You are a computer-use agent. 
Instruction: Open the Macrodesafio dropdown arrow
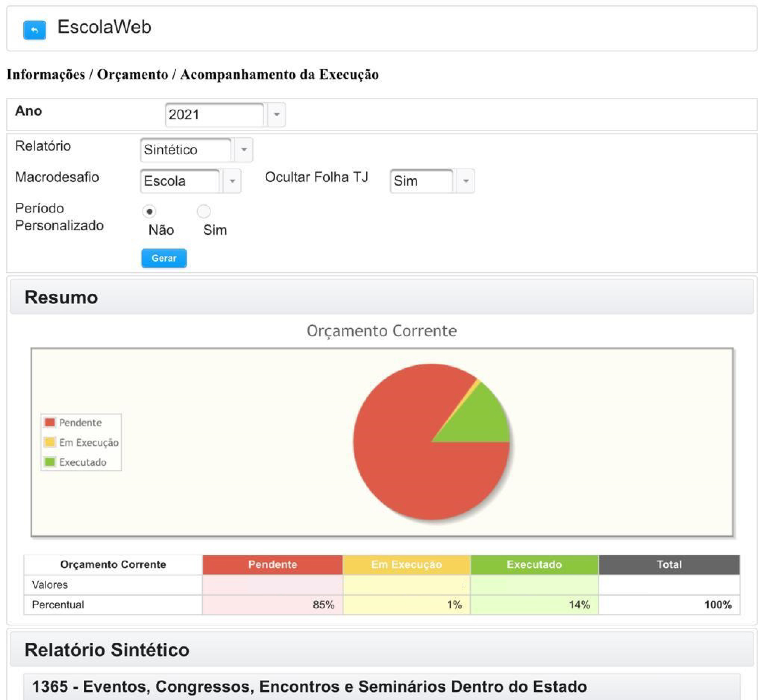coord(232,181)
